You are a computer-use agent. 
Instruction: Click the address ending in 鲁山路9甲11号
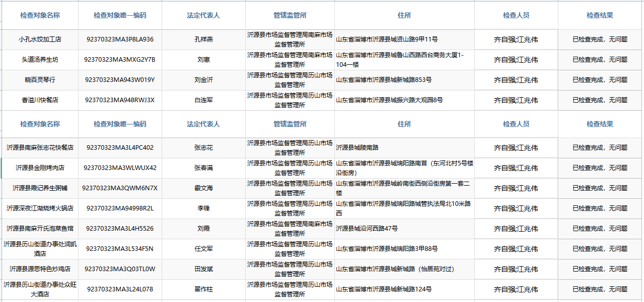[387, 39]
